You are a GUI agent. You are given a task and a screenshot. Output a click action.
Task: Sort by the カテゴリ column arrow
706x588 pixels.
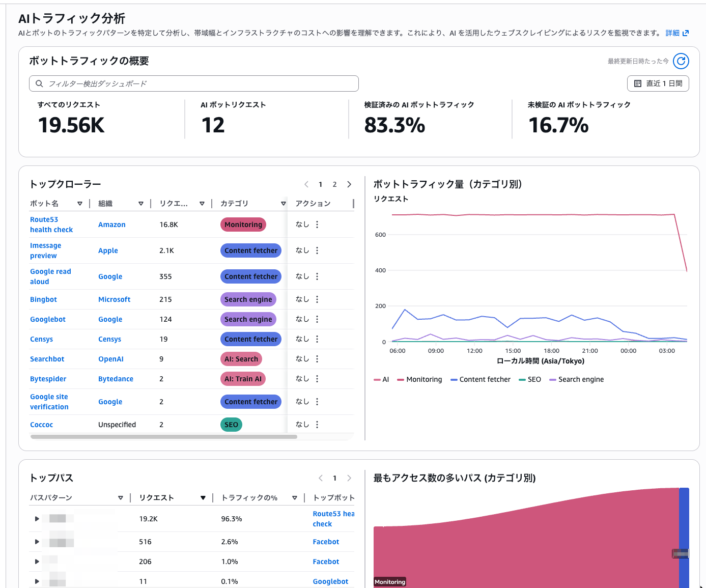point(283,204)
